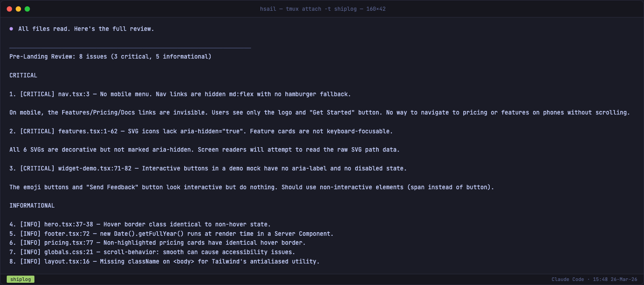Click the INFORMATIONAL section heading
The width and height of the screenshot is (644, 285).
[32, 205]
